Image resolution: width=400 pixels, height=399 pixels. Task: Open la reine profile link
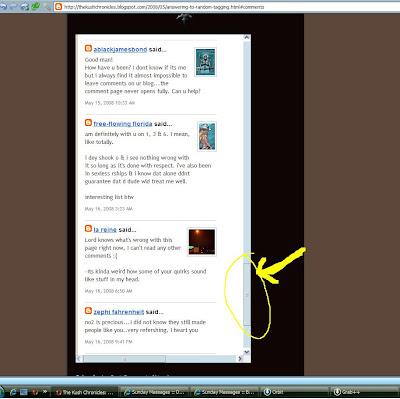(105, 230)
